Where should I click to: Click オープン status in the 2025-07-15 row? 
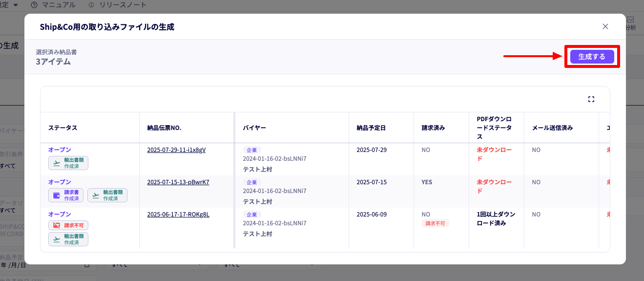(60, 182)
